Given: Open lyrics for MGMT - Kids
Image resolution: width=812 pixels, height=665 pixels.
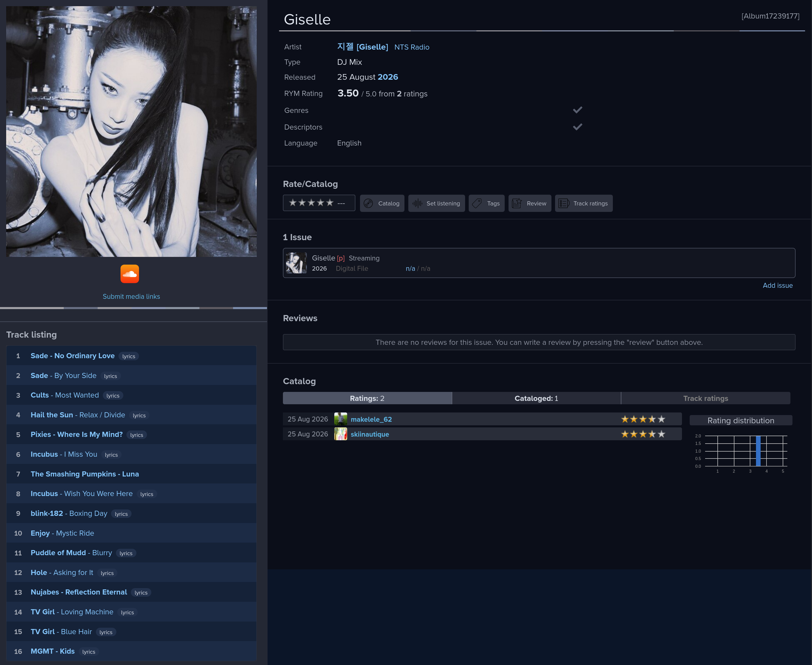Looking at the screenshot, I should [89, 652].
